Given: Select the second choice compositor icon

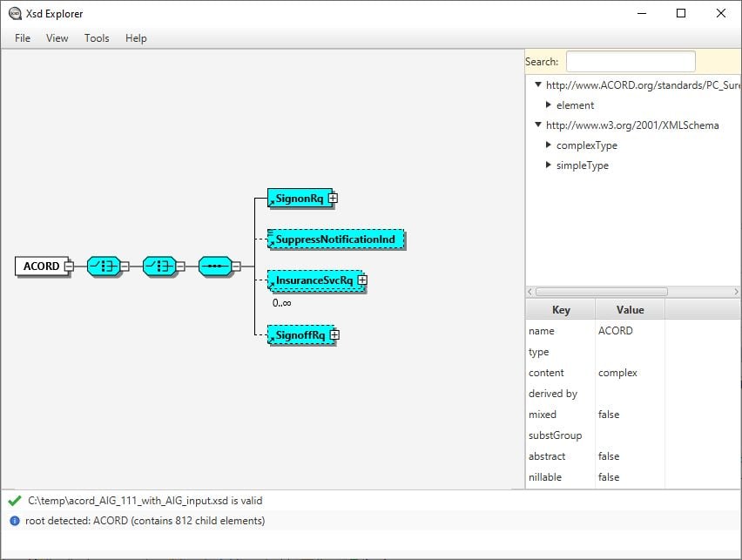Looking at the screenshot, I should click(x=161, y=266).
